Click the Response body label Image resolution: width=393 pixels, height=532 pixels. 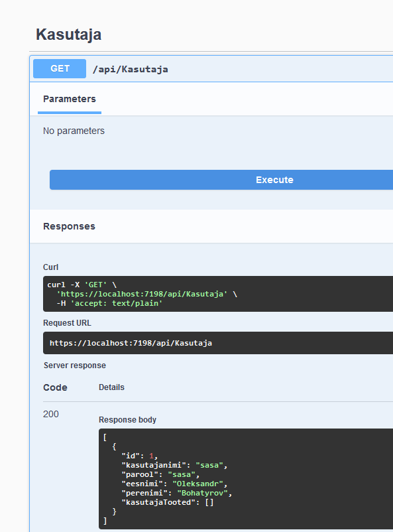(x=127, y=420)
